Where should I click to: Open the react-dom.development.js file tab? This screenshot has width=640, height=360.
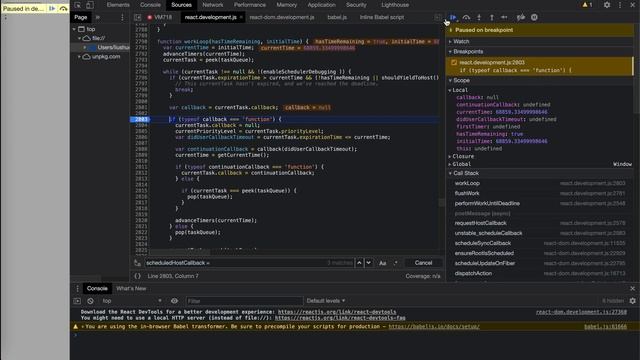click(x=282, y=17)
